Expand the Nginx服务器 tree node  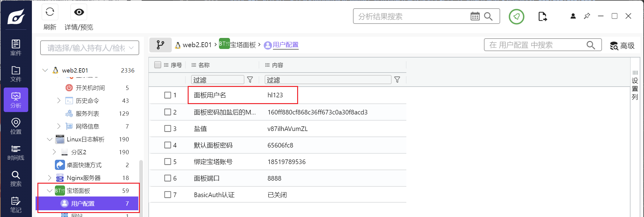pyautogui.click(x=50, y=178)
